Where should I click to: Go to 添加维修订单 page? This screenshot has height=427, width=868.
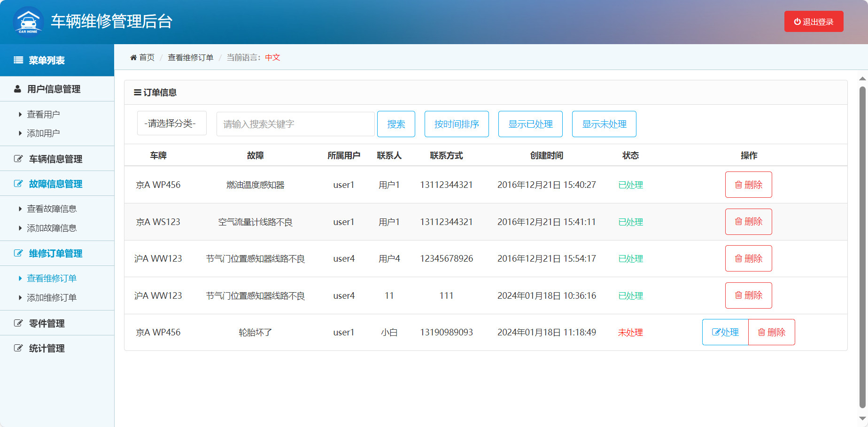pos(52,297)
